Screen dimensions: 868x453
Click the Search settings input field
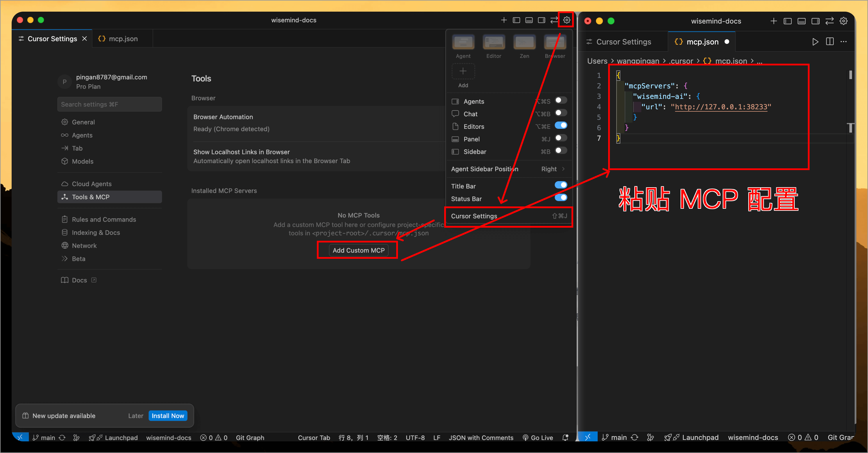click(x=109, y=104)
